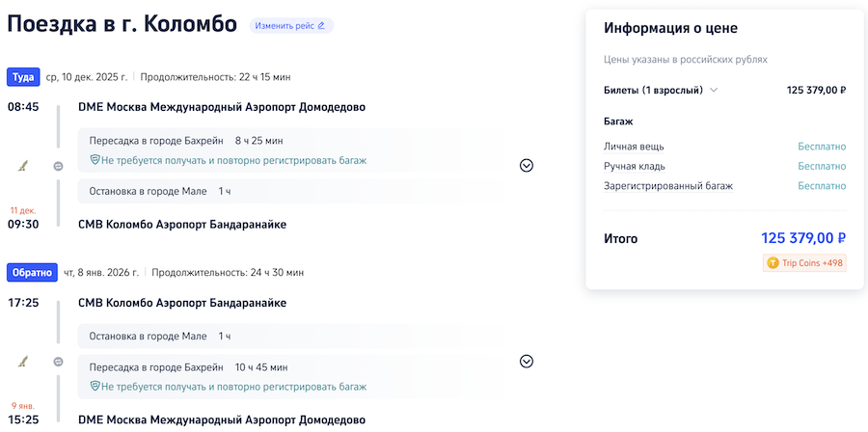This screenshot has width=868, height=432.
Task: Select the blue 'Туда' outbound tag
Action: point(22,76)
